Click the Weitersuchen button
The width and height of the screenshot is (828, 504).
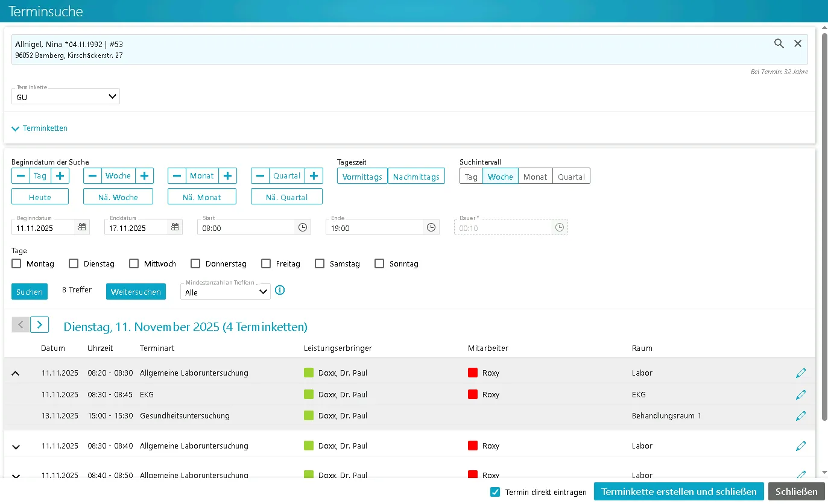(136, 292)
